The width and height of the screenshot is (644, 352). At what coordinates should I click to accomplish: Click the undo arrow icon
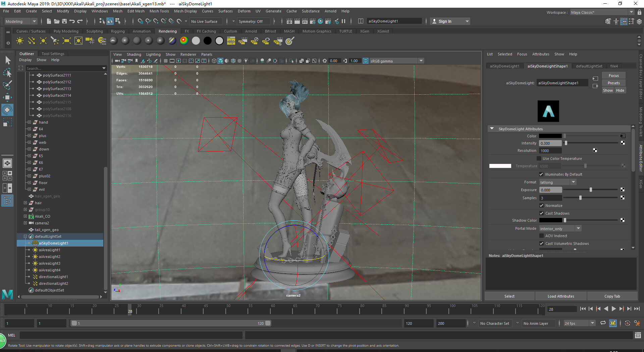(x=72, y=21)
